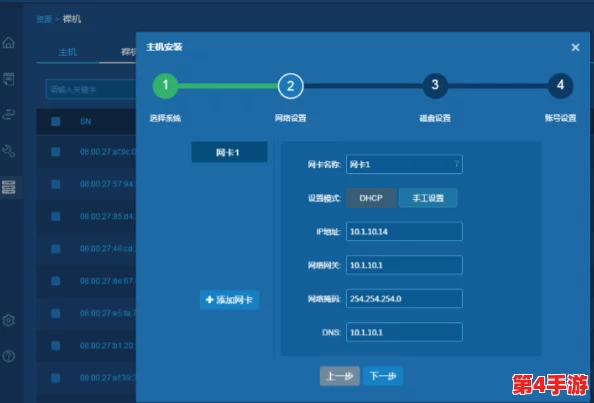The height and width of the screenshot is (403, 594).
Task: Click the SN text 08:00:27:b1:20
Action: [108, 345]
